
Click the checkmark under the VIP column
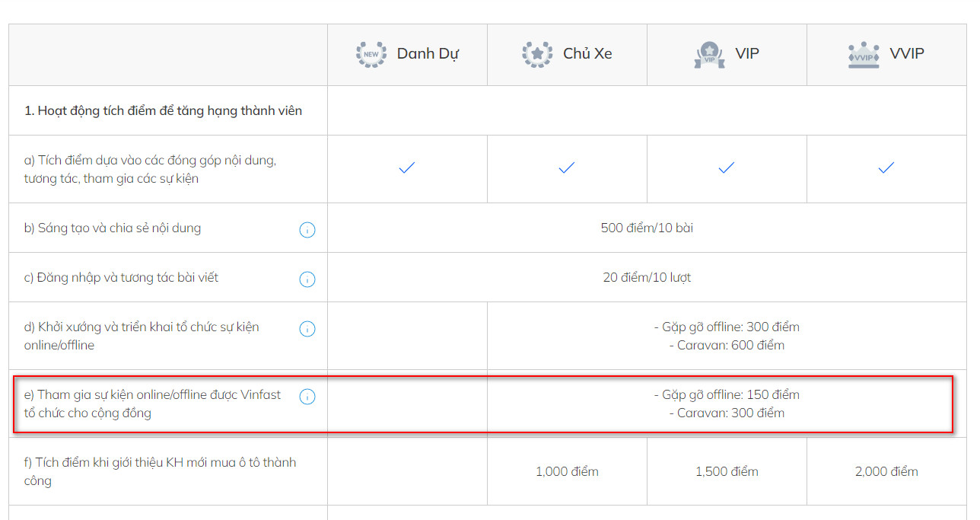(727, 167)
